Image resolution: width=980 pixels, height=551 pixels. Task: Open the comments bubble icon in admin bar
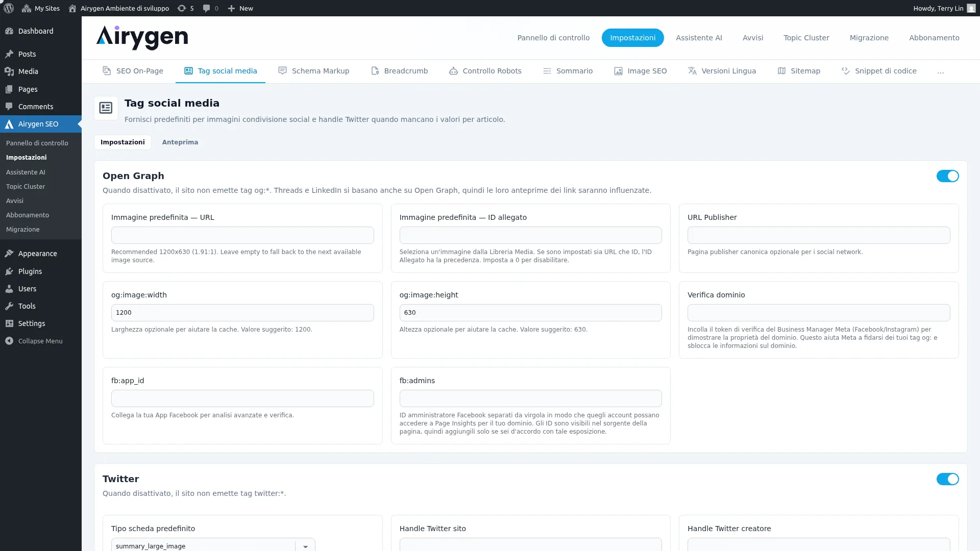206,8
